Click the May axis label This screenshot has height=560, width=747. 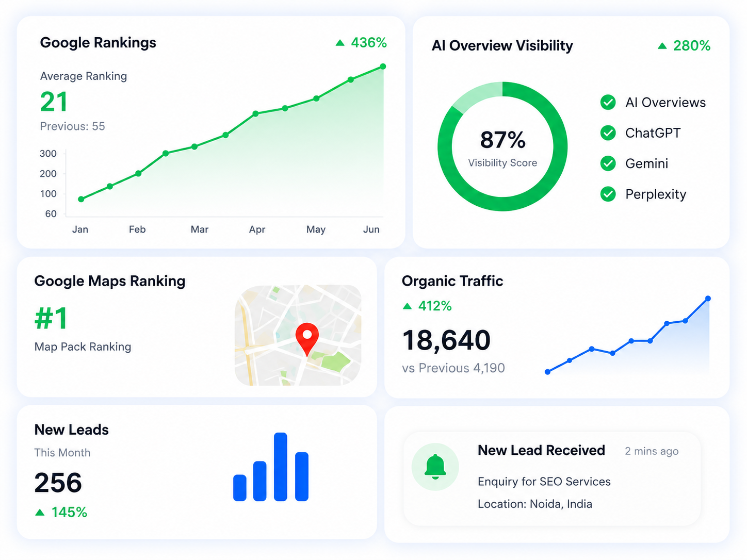[316, 229]
